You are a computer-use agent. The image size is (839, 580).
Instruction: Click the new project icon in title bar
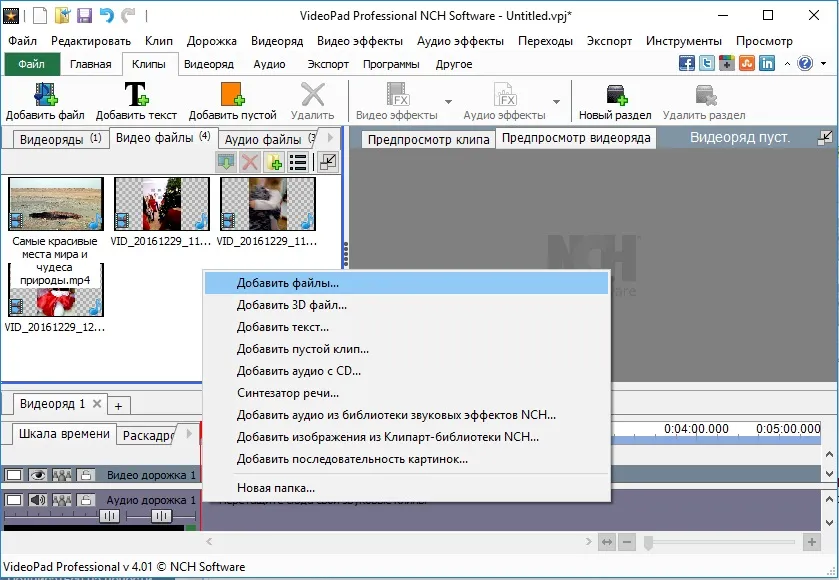pyautogui.click(x=40, y=16)
